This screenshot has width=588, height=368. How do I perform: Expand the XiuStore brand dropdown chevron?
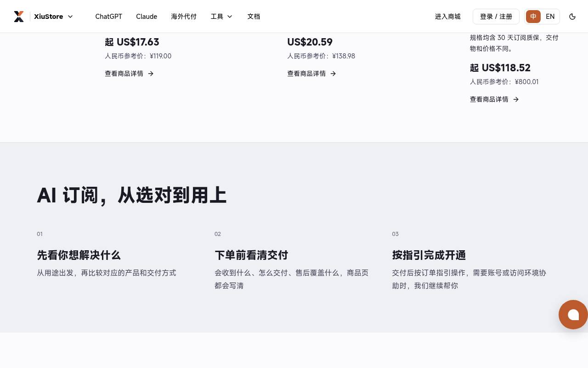(x=70, y=17)
